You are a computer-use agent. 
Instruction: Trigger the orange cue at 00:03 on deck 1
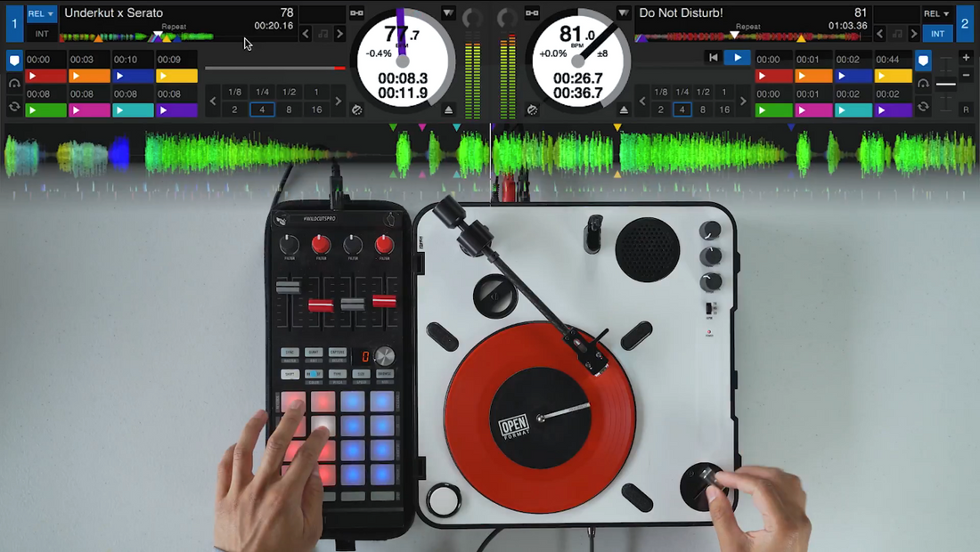coord(88,76)
